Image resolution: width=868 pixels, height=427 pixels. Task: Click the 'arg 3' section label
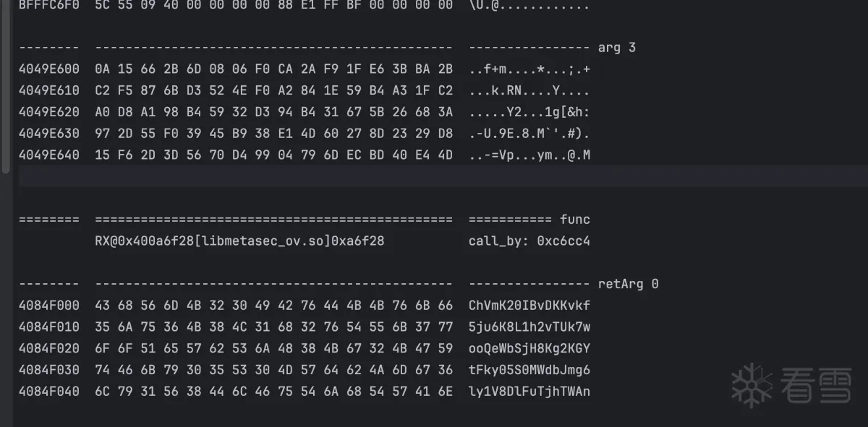(617, 48)
